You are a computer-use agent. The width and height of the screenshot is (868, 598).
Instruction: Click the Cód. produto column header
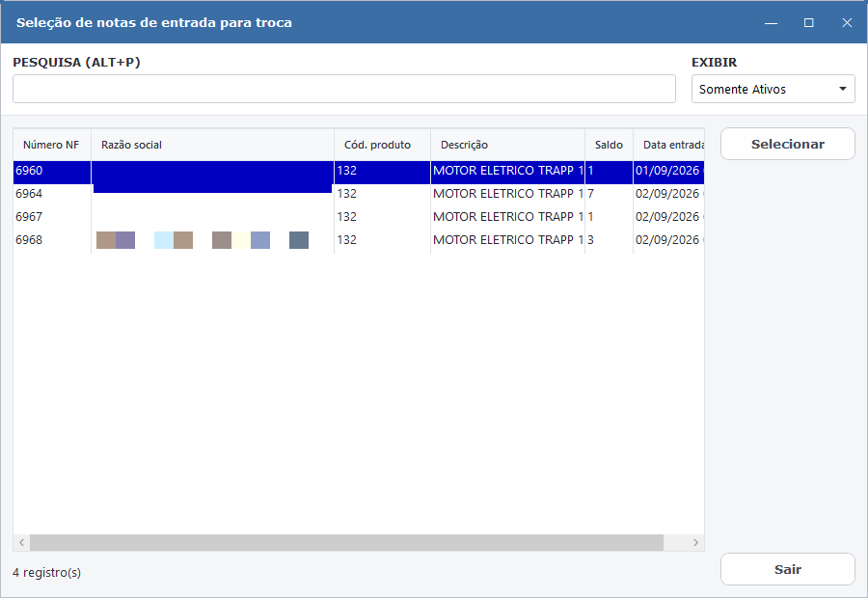[x=382, y=145]
